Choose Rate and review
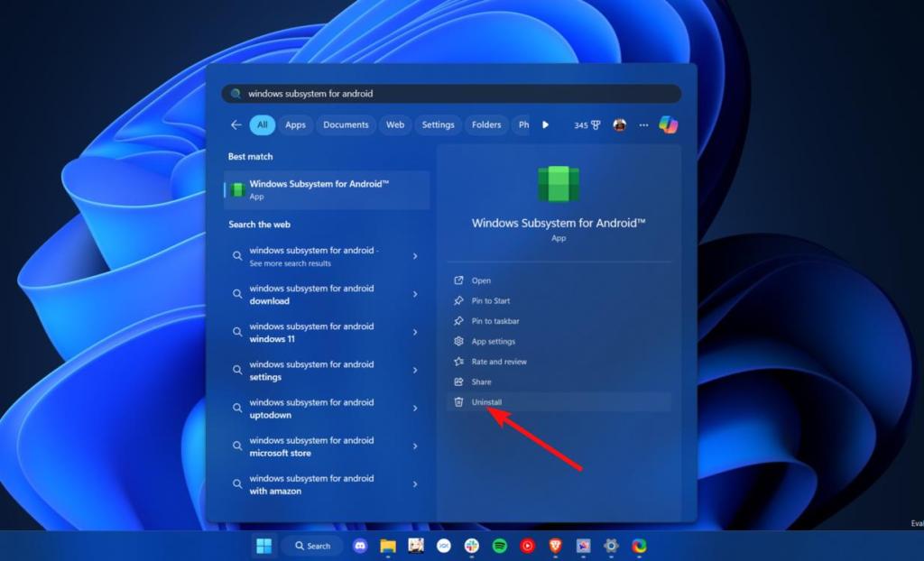Image resolution: width=924 pixels, height=561 pixels. (x=559, y=362)
